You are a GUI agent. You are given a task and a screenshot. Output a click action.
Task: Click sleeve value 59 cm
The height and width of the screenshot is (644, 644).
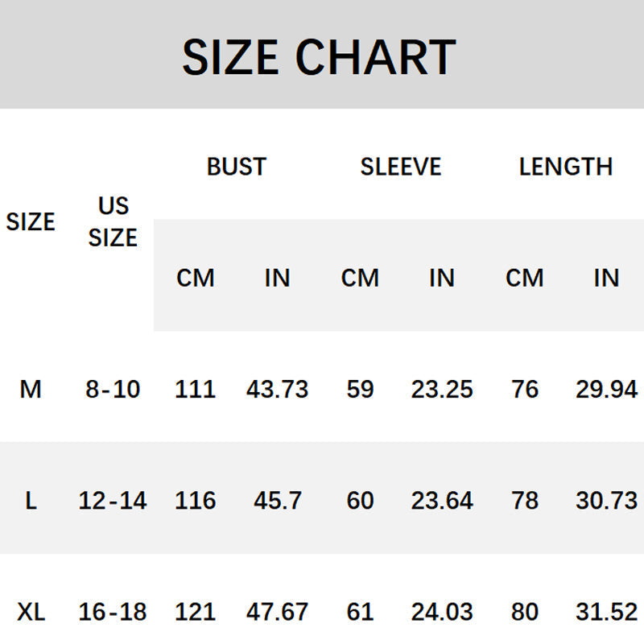tap(360, 389)
